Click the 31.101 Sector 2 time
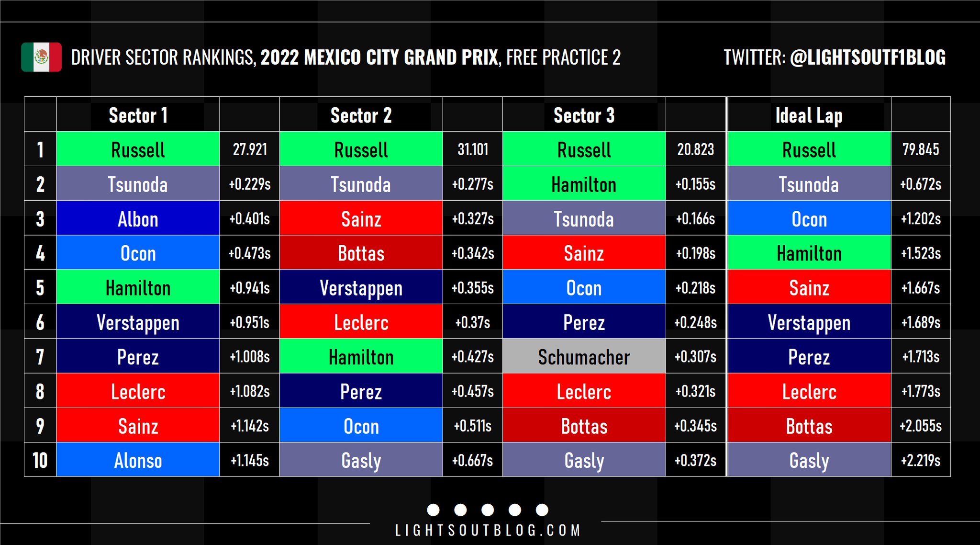Image resolution: width=980 pixels, height=545 pixels. [x=473, y=149]
